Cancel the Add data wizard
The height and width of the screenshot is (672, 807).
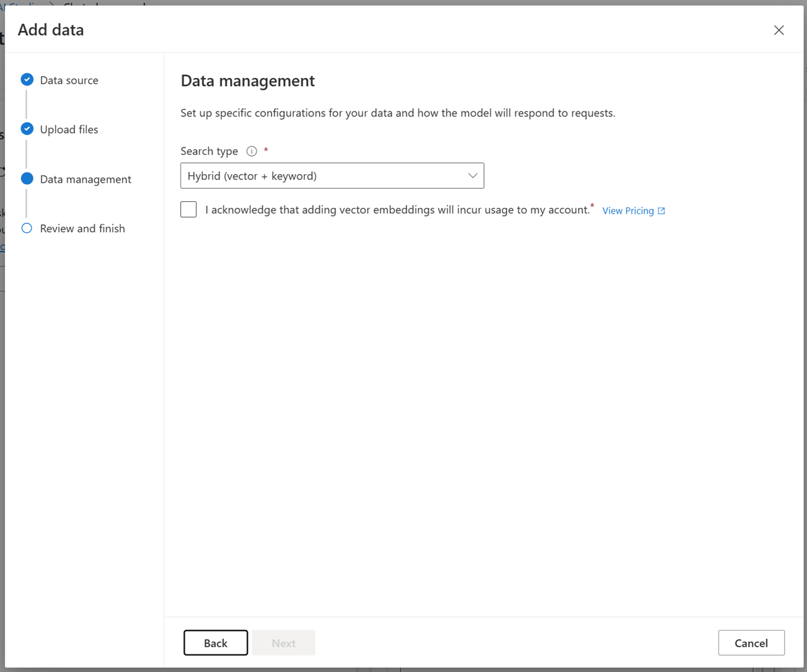point(751,643)
